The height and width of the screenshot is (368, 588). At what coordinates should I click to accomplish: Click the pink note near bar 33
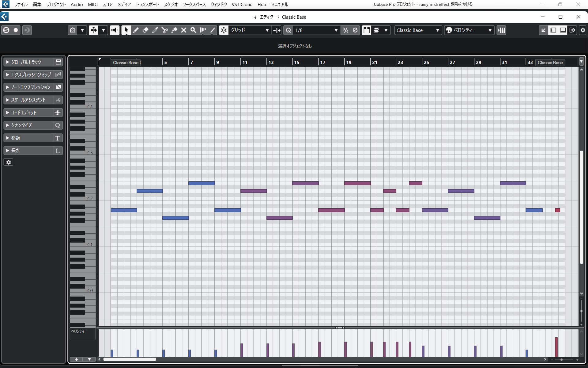[x=557, y=210]
